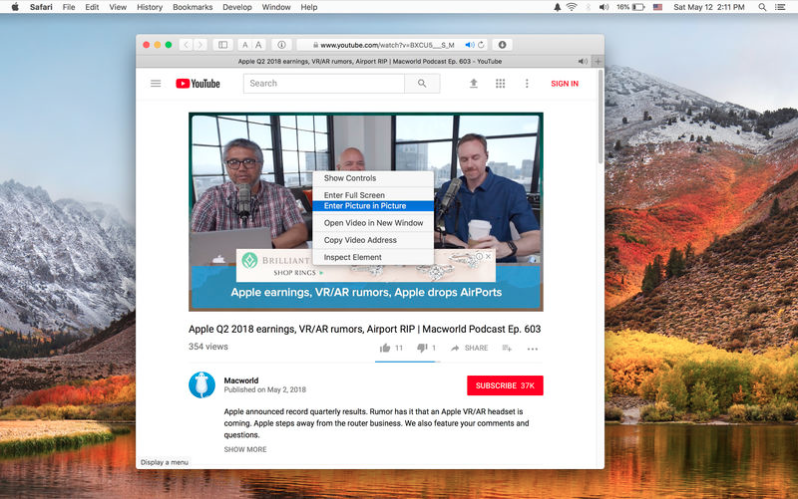Click SUBSCRIBE 37K button
The image size is (798, 499).
click(x=505, y=385)
